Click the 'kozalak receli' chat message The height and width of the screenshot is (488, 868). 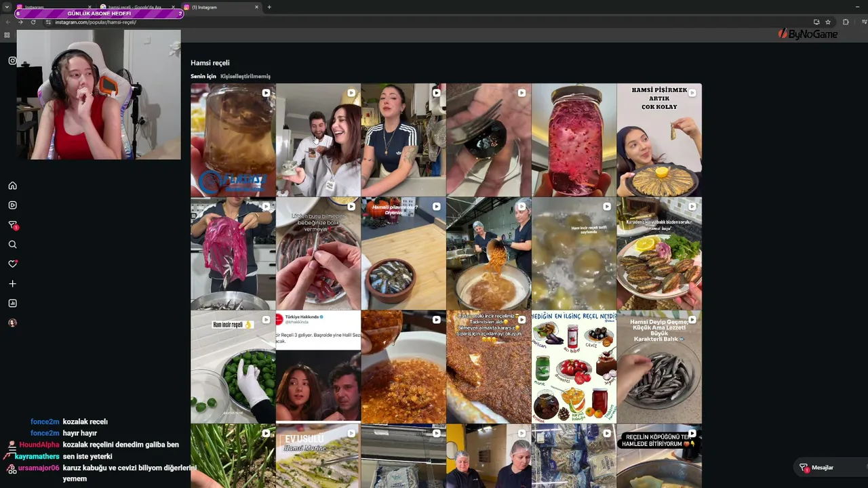85,422
